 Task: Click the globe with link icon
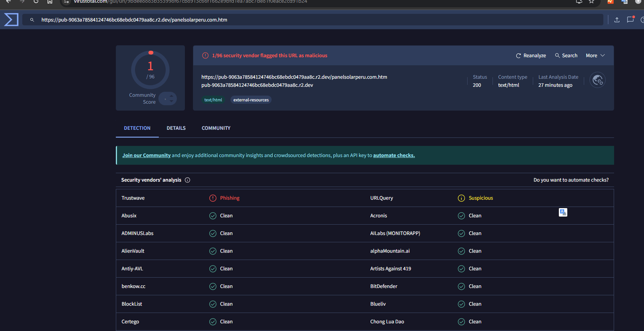coord(598,80)
